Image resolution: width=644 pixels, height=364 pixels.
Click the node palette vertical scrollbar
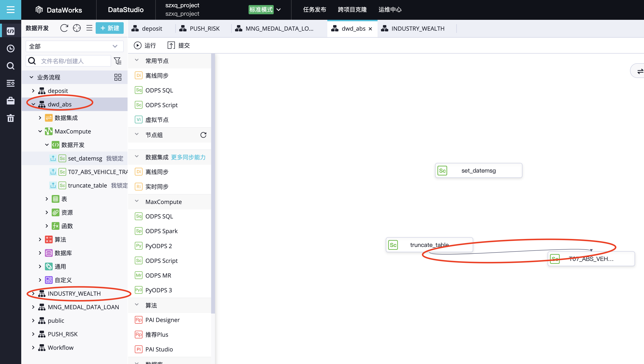point(213,183)
